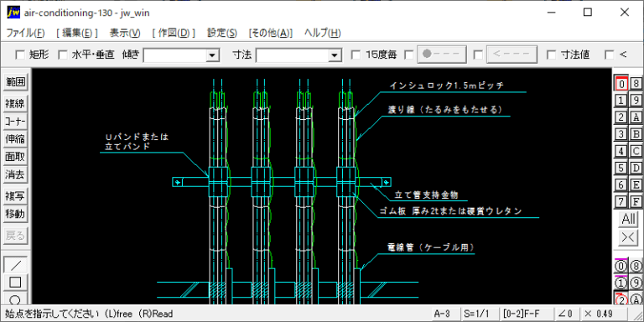Open the ヘルプ(H) menu
Image resolution: width=644 pixels, height=322 pixels.
322,33
